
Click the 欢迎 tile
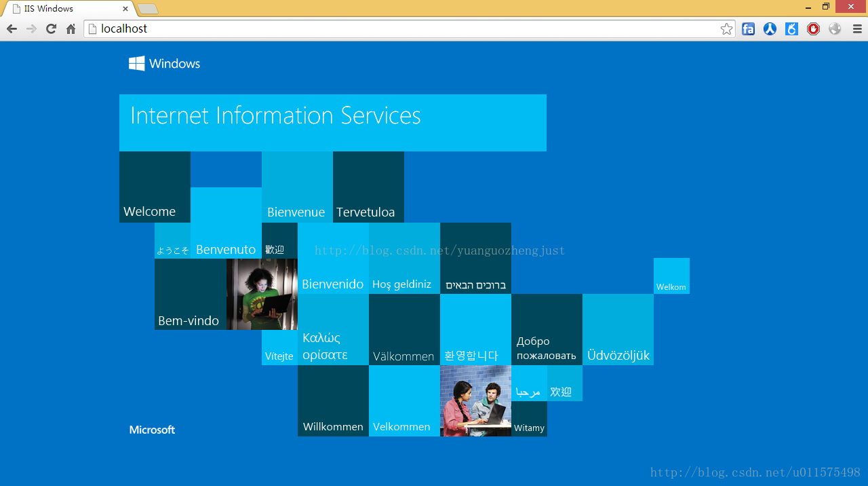564,383
